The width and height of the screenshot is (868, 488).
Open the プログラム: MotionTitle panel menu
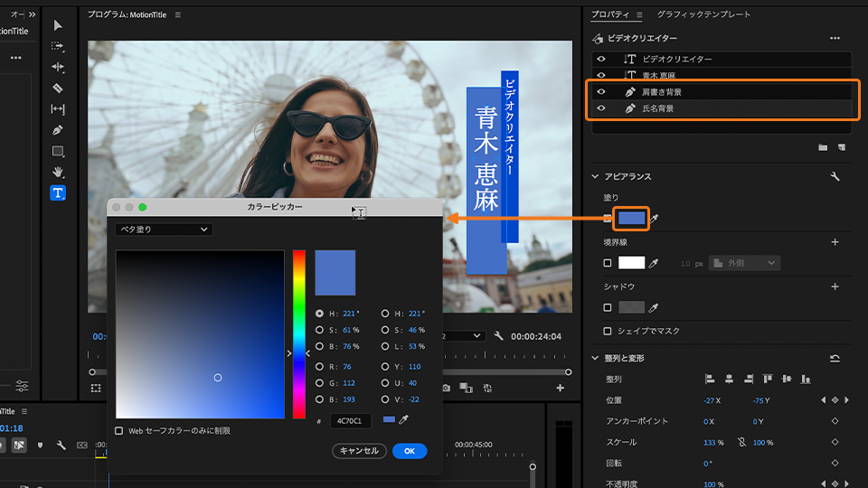[178, 15]
